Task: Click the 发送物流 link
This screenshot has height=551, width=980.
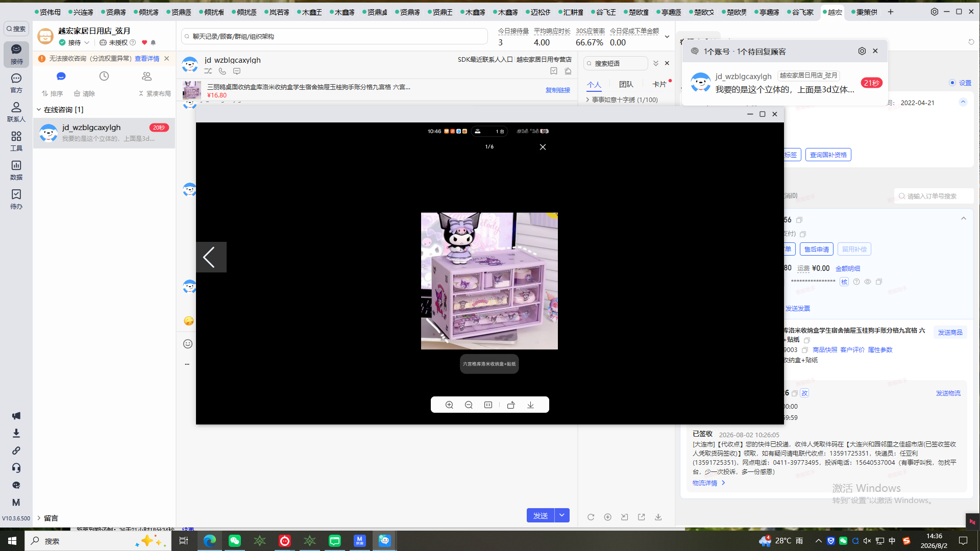Action: 948,393
